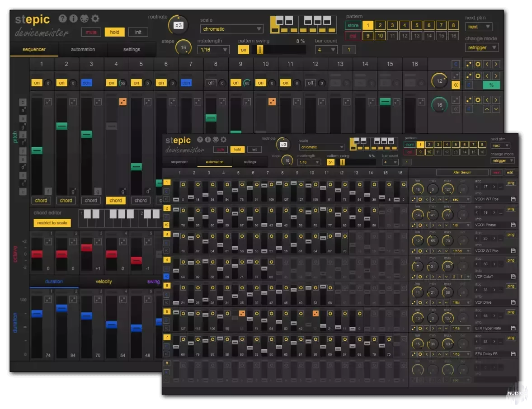Screen dimensions: 532x409
Task: Select pattern slot 10 in the sequencer window
Action: point(380,36)
